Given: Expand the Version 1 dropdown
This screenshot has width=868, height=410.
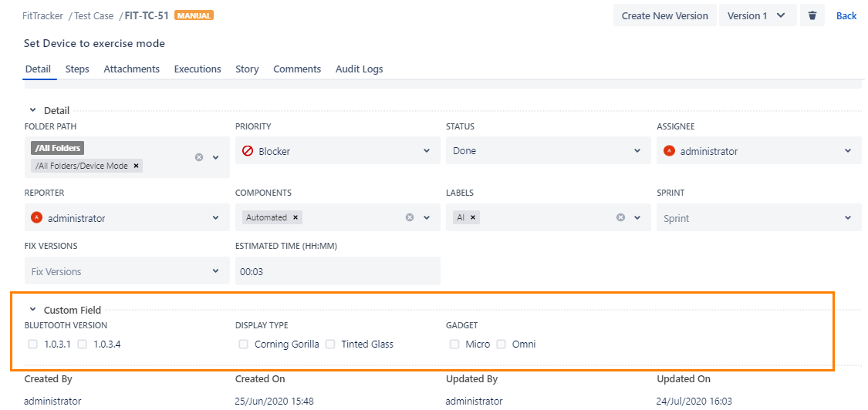Looking at the screenshot, I should coord(757,15).
